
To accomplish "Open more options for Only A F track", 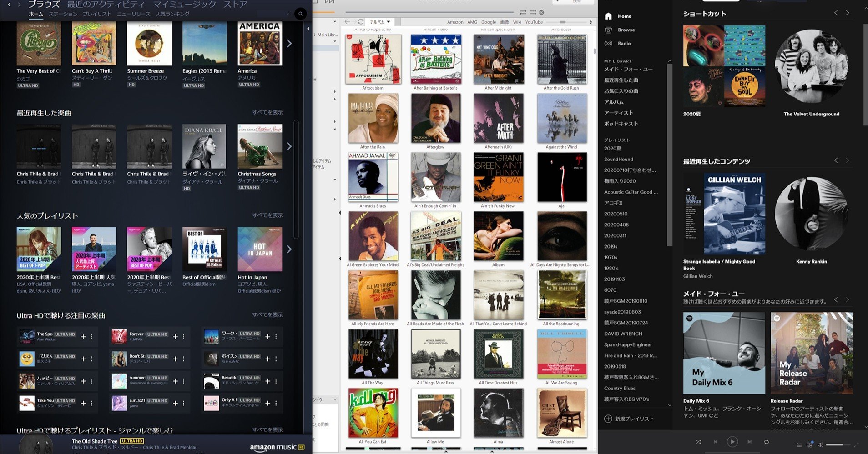I will click(276, 403).
